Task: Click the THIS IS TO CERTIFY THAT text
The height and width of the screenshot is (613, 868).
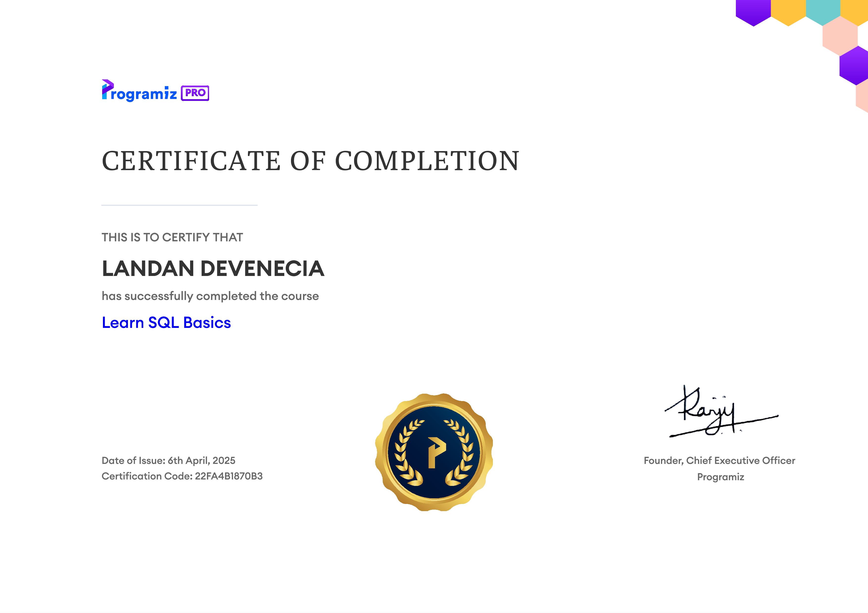Action: 172,237
